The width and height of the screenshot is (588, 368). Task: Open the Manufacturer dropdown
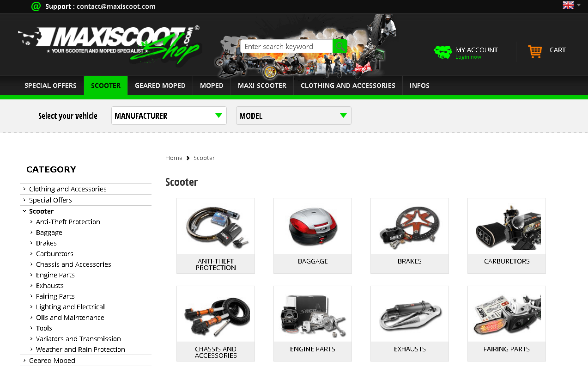point(169,116)
